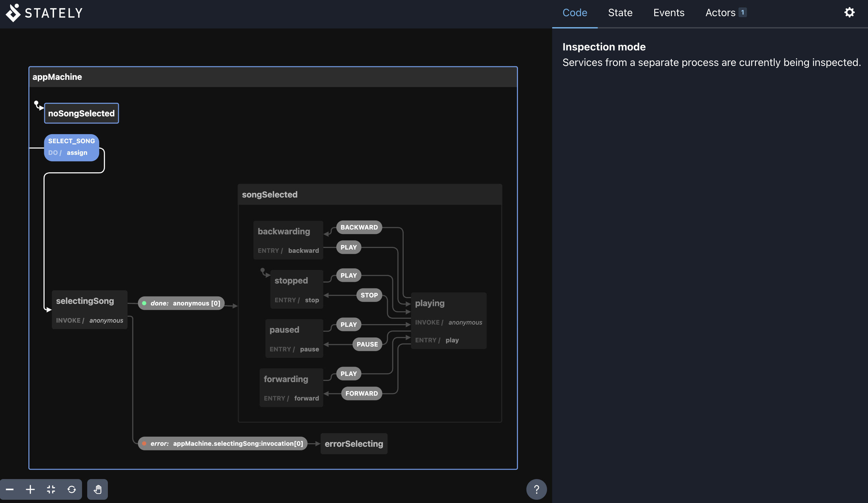Open settings with the gear icon
The width and height of the screenshot is (868, 503).
coord(849,12)
